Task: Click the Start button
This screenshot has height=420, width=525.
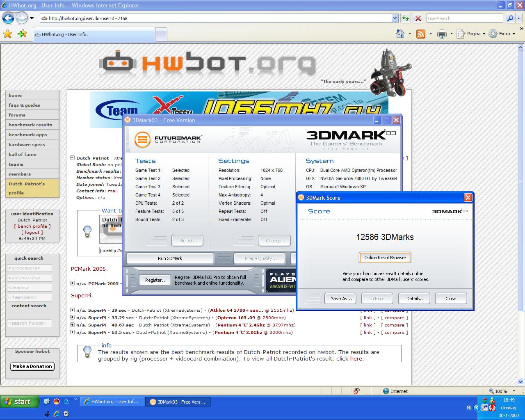Action: click(19, 402)
